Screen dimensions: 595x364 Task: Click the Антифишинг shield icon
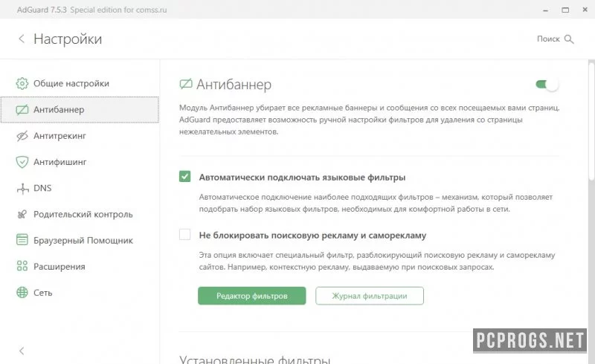click(22, 162)
